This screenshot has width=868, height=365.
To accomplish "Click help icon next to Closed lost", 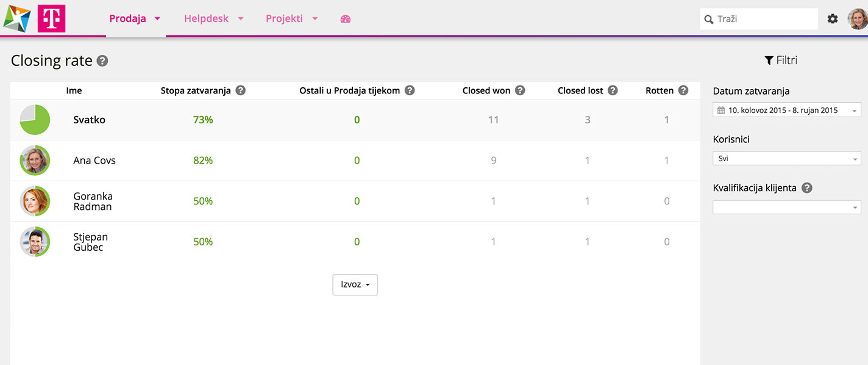I will 613,90.
